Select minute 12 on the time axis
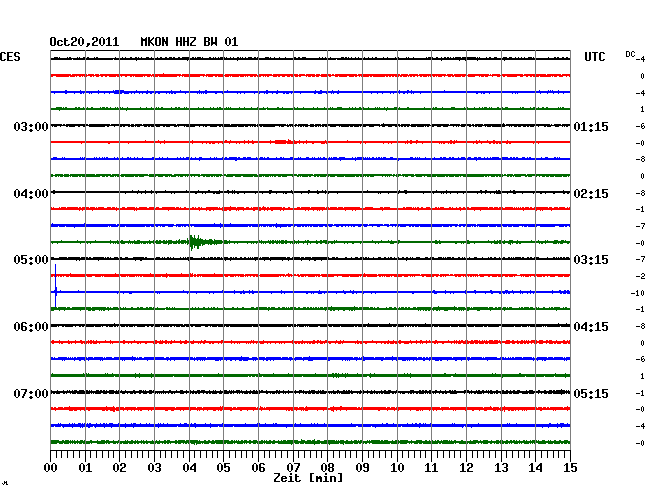 [x=466, y=467]
